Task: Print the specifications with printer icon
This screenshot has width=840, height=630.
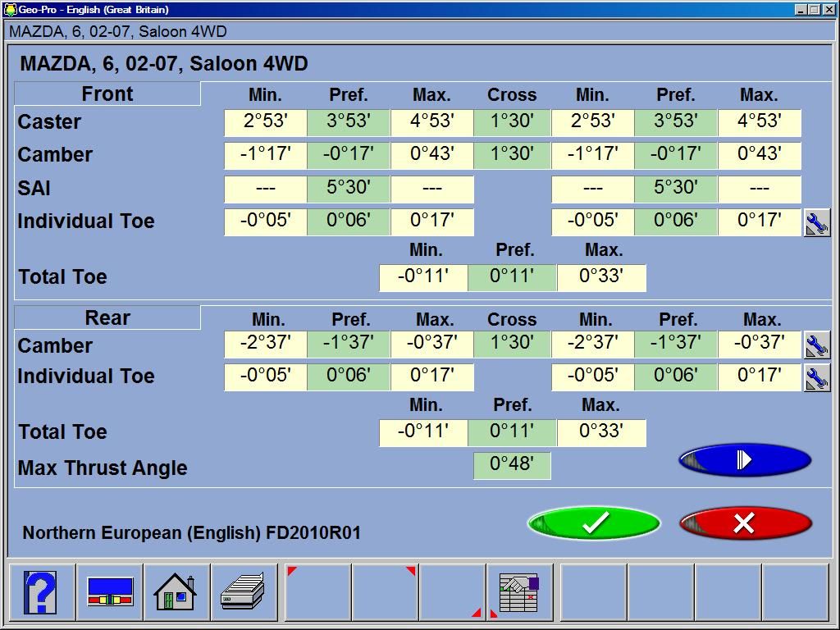Action: click(244, 592)
